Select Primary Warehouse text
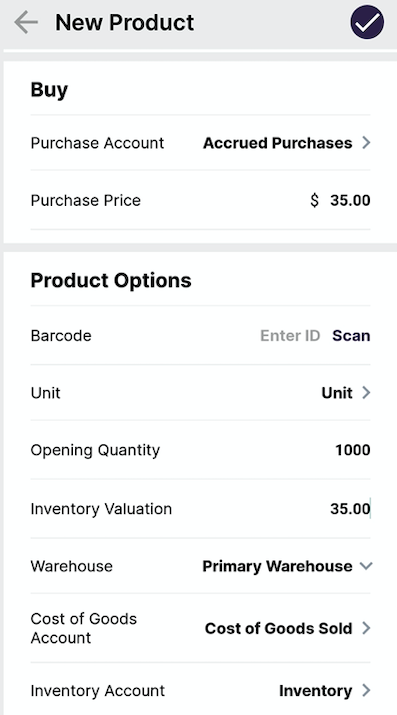397x715 pixels. click(x=277, y=566)
